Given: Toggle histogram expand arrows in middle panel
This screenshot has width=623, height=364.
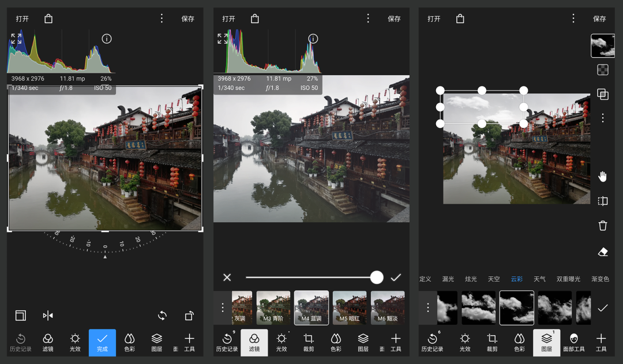Looking at the screenshot, I should coord(223,39).
